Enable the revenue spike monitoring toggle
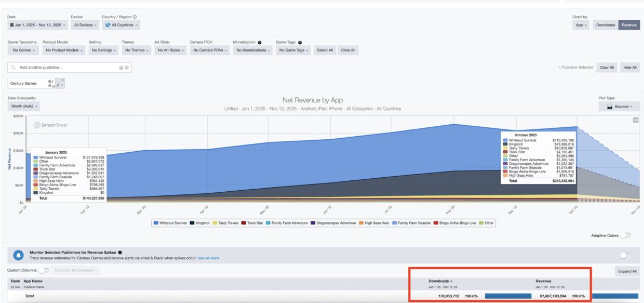The image size is (644, 303). click(625, 255)
